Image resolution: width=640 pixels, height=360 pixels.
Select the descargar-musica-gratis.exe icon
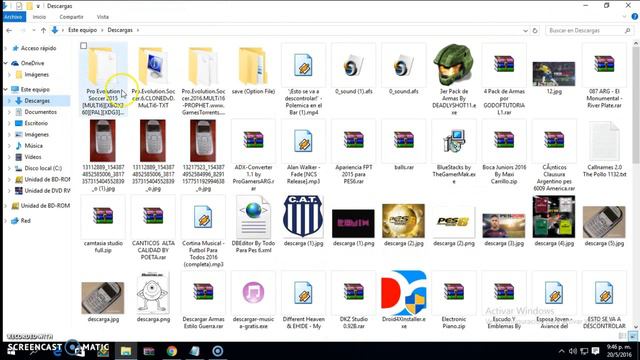(253, 292)
